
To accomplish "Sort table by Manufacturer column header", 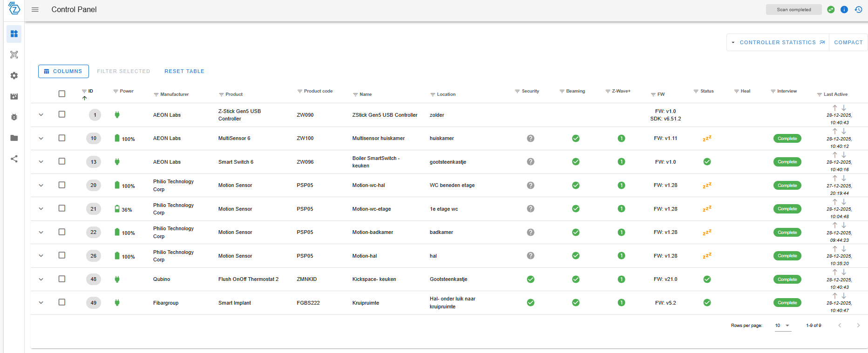I will [175, 94].
